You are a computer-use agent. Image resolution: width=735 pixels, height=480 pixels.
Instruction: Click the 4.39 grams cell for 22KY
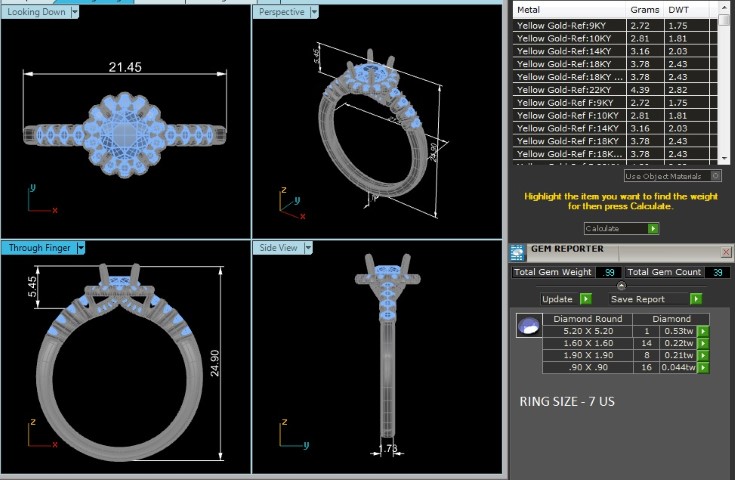tap(645, 90)
